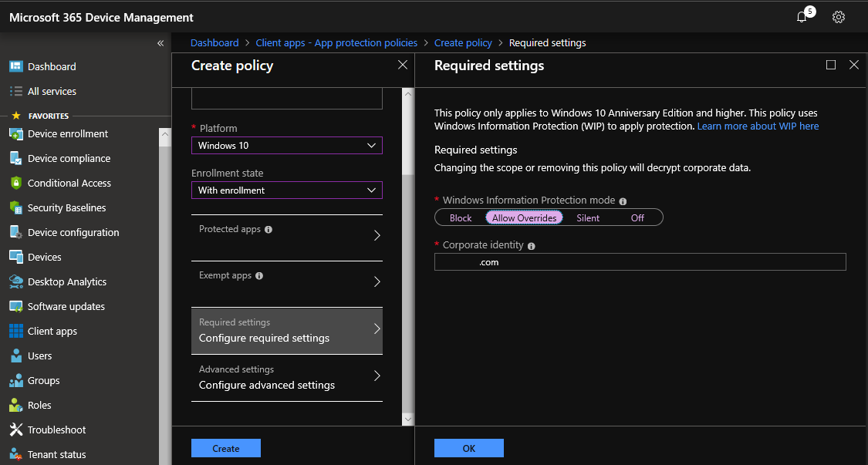868x465 pixels.
Task: Click the policy name field above Platform
Action: [x=287, y=99]
